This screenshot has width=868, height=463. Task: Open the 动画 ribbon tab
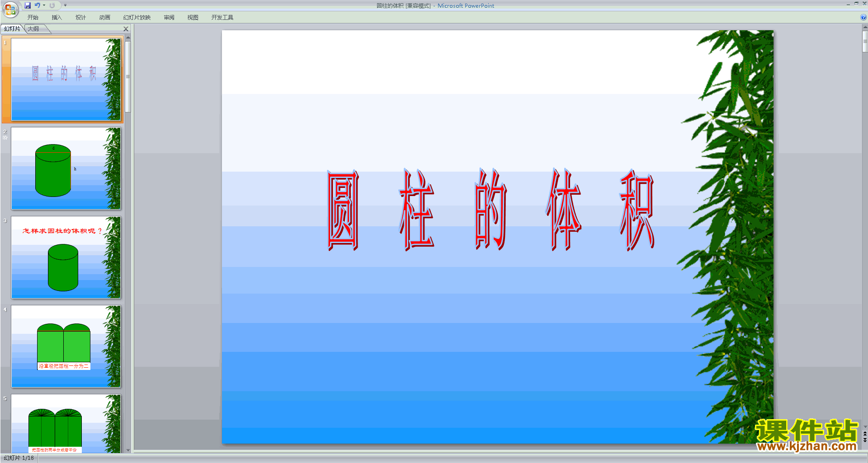[x=104, y=18]
